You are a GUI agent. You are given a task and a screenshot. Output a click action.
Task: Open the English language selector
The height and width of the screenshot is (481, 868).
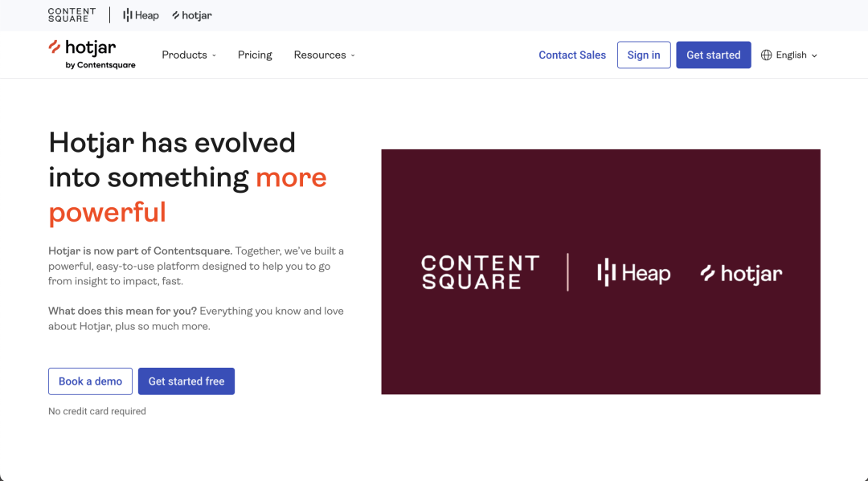point(791,55)
